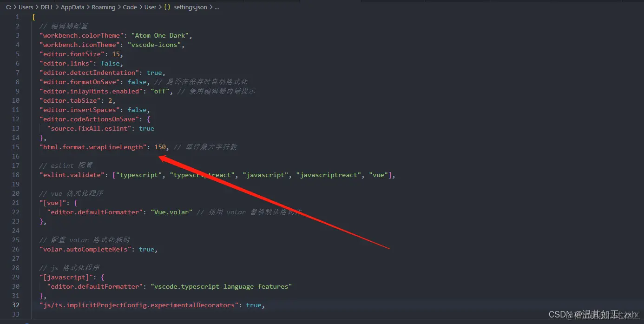Viewport: 644px width, 324px height.
Task: Click the "vscode.typescript-language-features" value
Action: pyautogui.click(x=221, y=286)
